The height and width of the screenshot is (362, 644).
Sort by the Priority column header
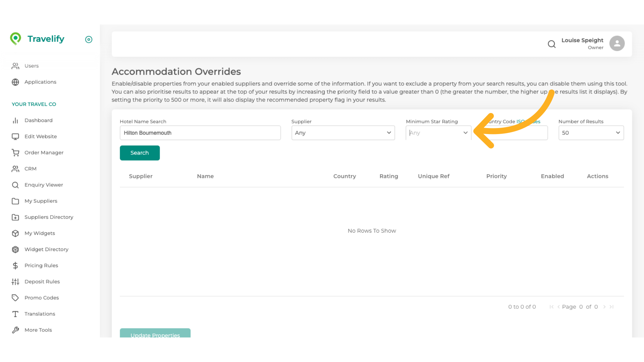pos(496,176)
